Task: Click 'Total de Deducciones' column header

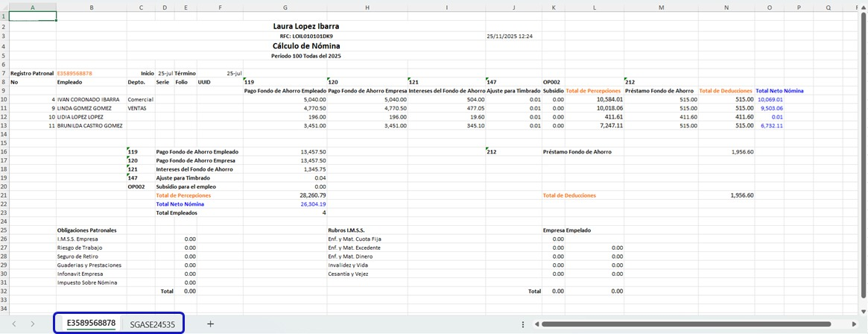Action: point(726,90)
